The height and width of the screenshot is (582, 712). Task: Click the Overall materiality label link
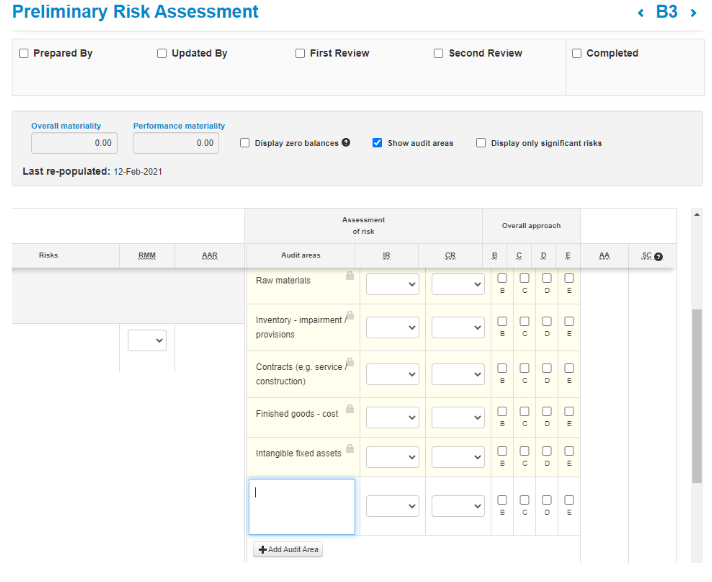pyautogui.click(x=66, y=126)
